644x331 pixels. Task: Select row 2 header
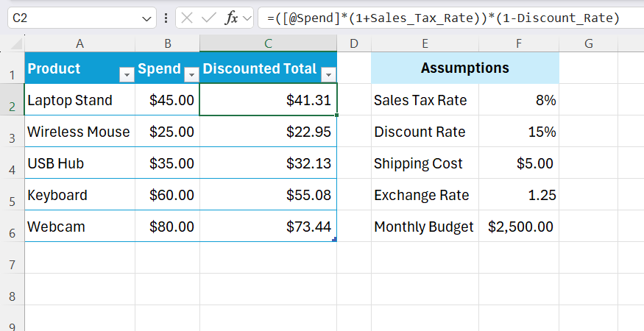13,100
